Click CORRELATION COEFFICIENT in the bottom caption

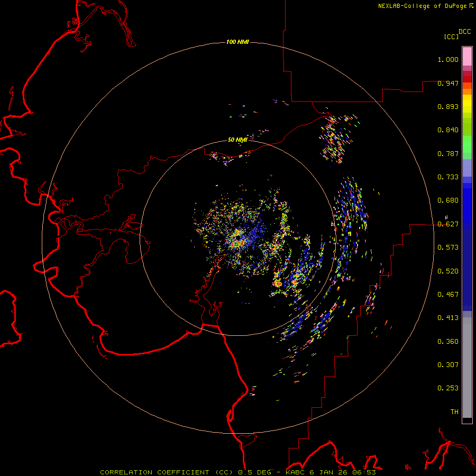pos(154,472)
